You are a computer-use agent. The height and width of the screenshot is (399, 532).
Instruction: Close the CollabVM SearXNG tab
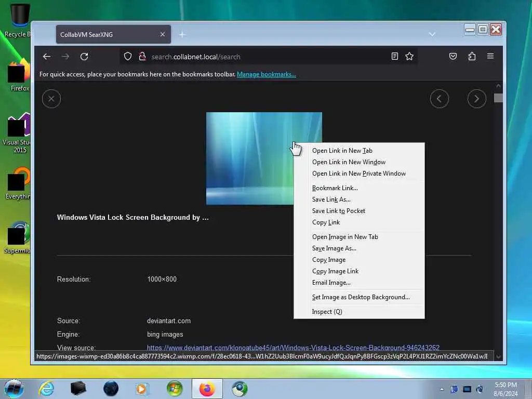tap(163, 34)
